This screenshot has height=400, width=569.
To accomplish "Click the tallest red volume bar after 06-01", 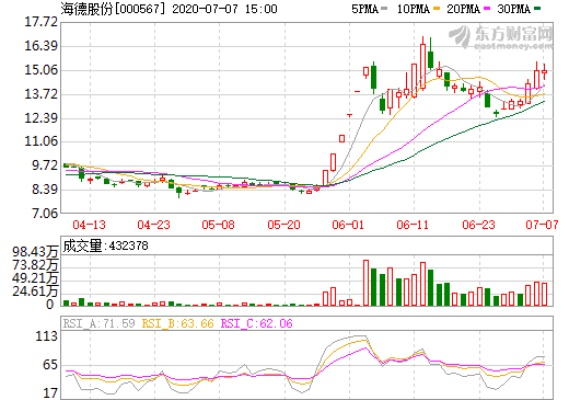I will point(366,283).
